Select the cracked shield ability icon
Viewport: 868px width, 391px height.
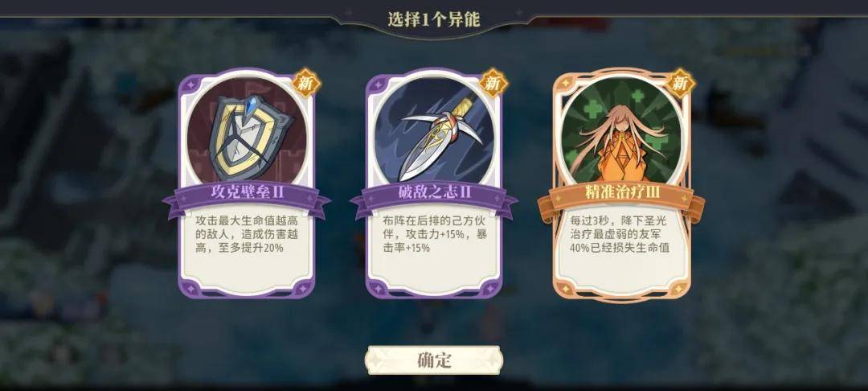[247, 131]
